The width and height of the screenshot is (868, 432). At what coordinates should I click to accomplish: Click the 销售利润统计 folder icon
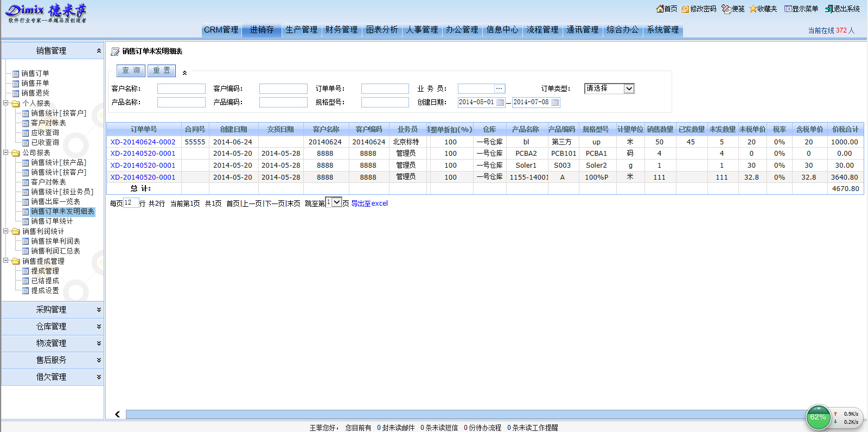pos(16,231)
